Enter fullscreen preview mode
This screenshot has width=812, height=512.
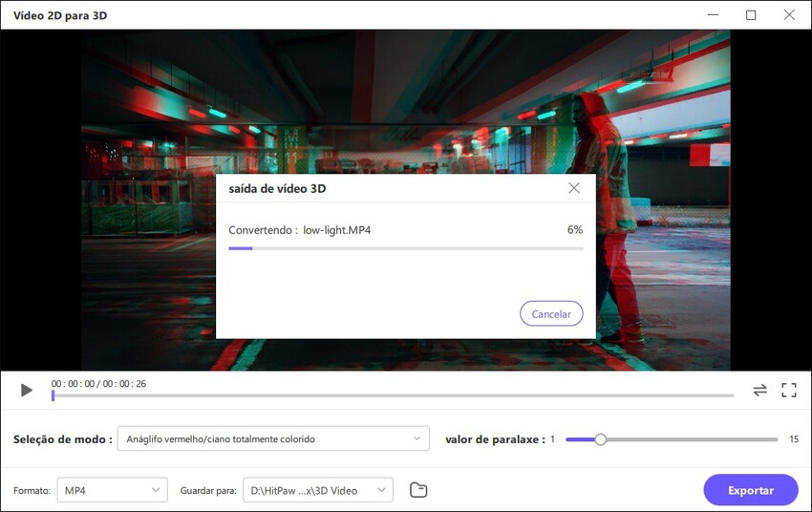click(x=789, y=390)
